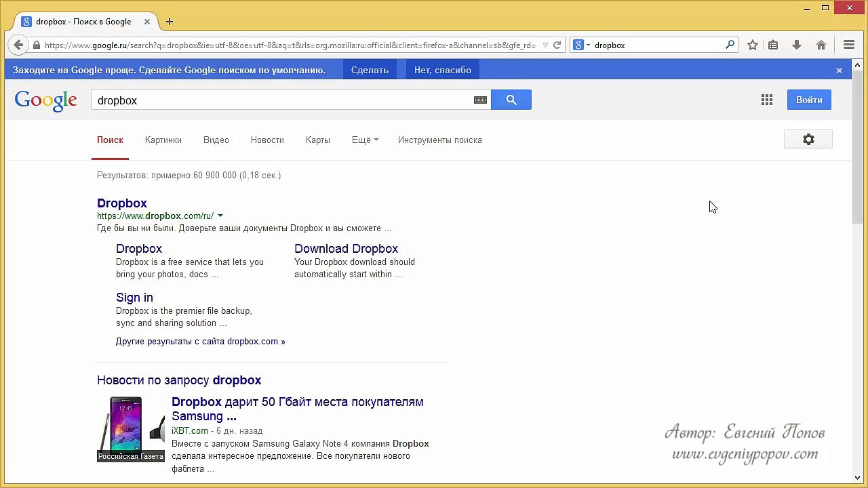Switch to the 'Видео' tab
868x488 pixels.
(216, 140)
